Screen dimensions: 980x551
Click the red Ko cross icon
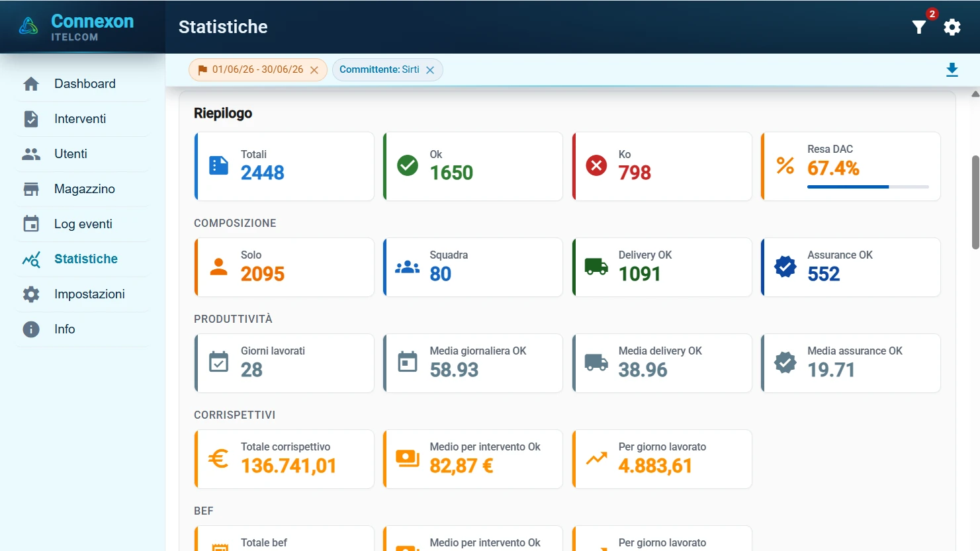tap(596, 165)
